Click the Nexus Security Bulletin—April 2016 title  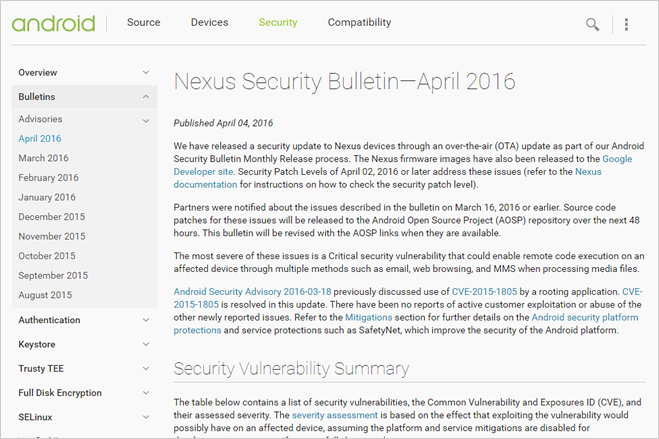[345, 81]
